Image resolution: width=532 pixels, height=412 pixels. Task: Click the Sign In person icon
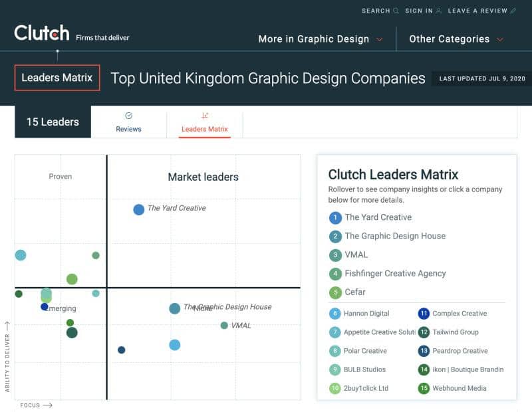coord(438,11)
